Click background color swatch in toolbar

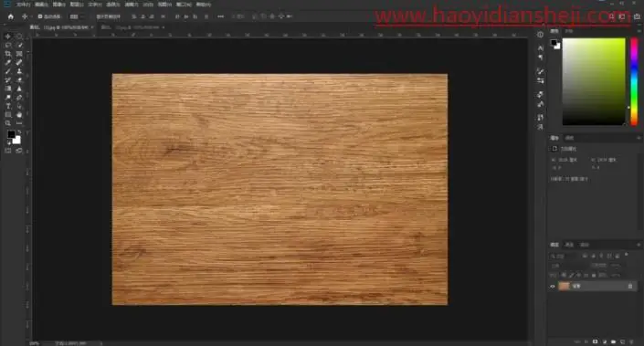click(x=17, y=141)
